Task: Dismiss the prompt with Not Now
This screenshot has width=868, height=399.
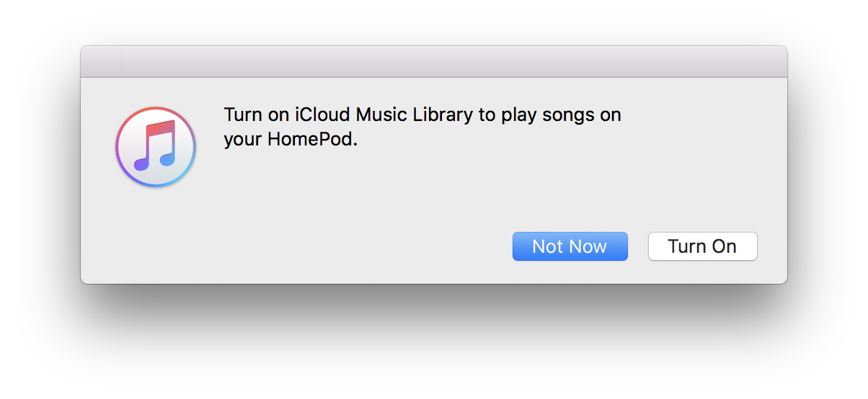Action: click(570, 246)
